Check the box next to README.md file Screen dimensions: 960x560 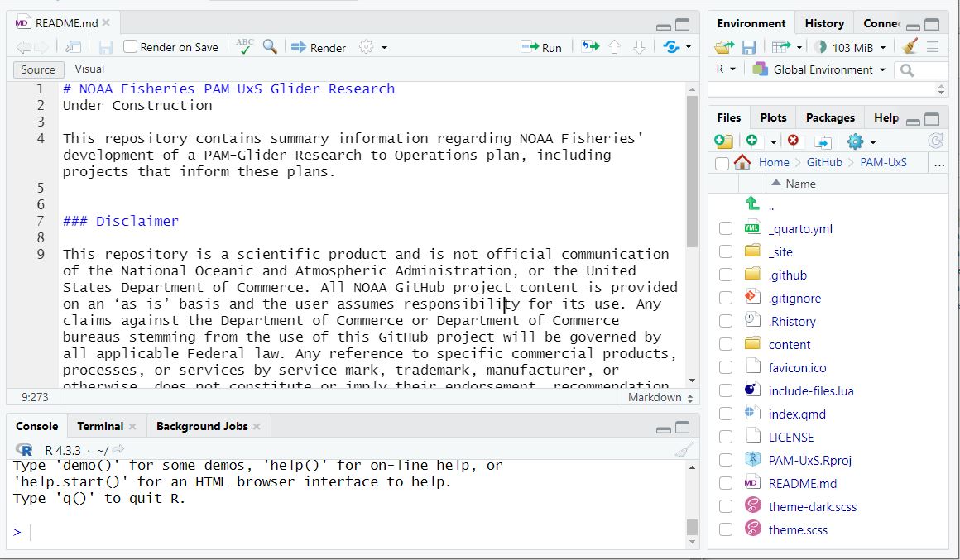pos(726,484)
